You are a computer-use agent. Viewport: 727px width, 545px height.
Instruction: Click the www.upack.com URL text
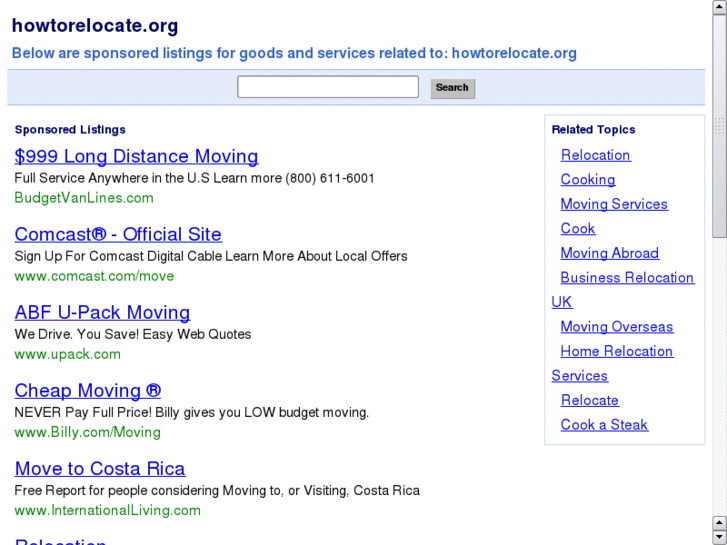coord(68,354)
